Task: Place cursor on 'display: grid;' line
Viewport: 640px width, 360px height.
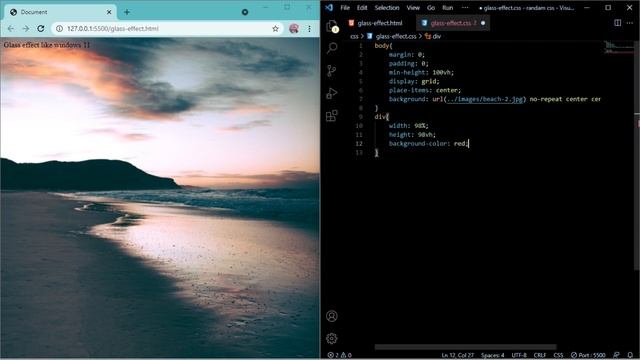Action: click(414, 81)
